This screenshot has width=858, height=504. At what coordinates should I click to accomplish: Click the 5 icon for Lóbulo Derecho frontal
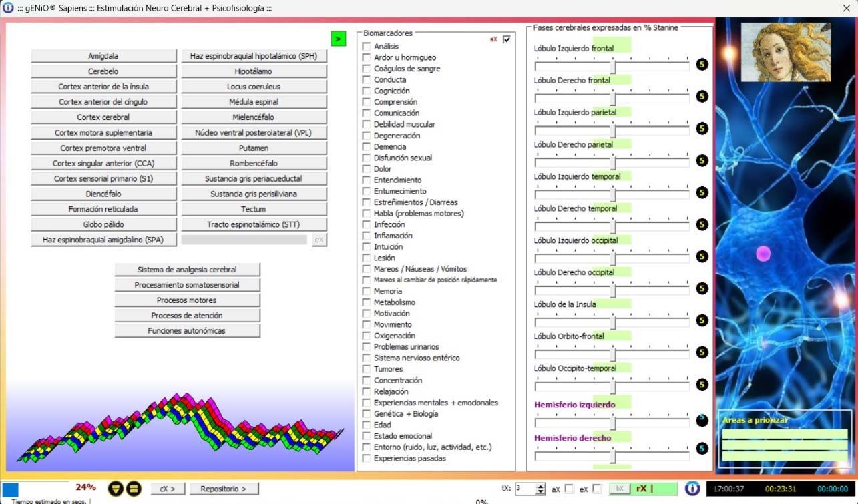coord(702,96)
